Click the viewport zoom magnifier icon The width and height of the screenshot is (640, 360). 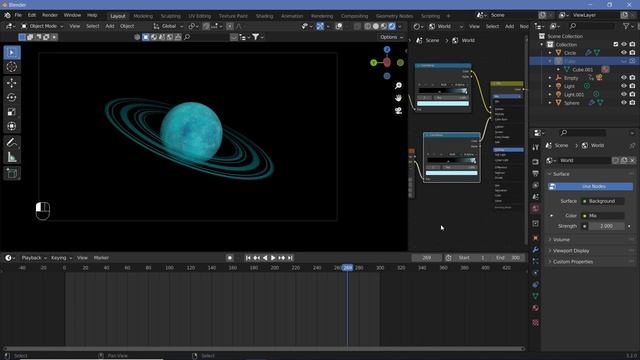[398, 86]
